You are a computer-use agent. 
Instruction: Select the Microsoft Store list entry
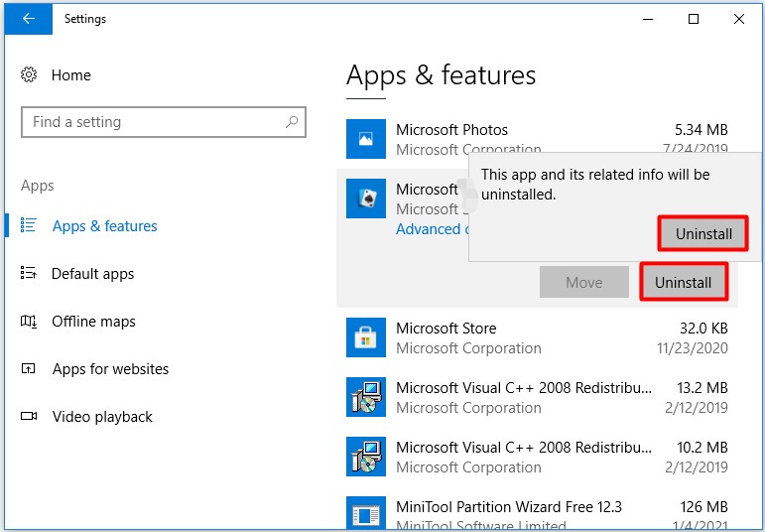[536, 337]
